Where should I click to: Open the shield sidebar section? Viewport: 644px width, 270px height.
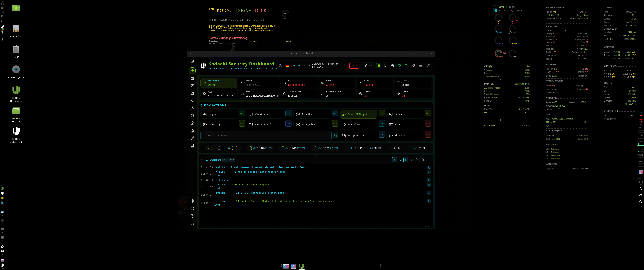coord(192,116)
